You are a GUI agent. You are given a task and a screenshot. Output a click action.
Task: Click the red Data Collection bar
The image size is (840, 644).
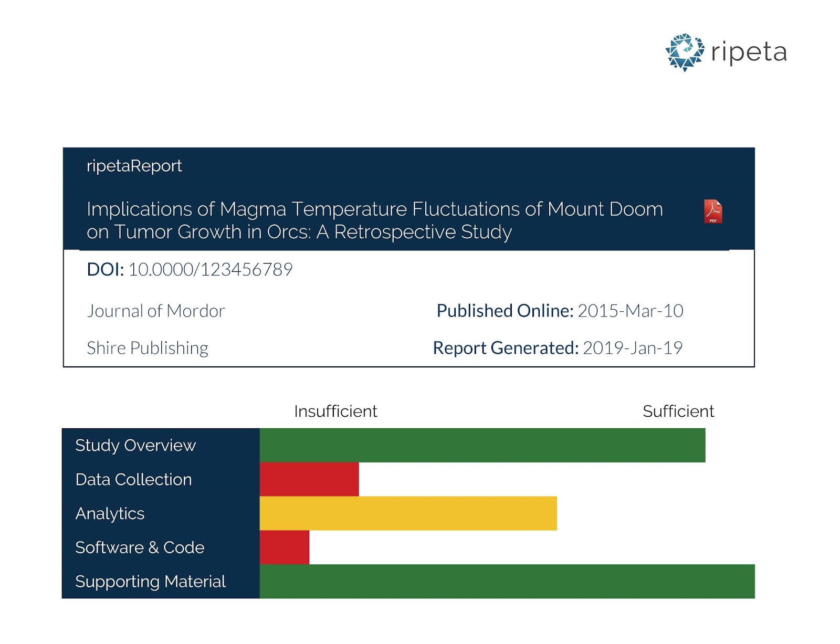coord(309,479)
